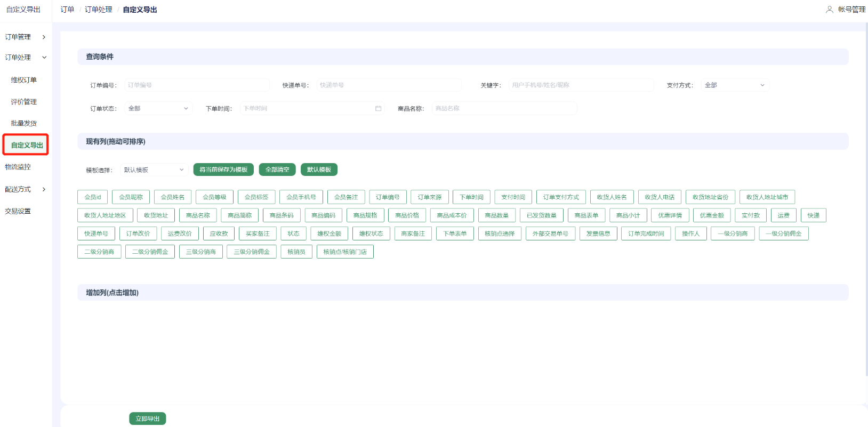Click the 会员id column tag
The height and width of the screenshot is (427, 868).
coord(93,197)
